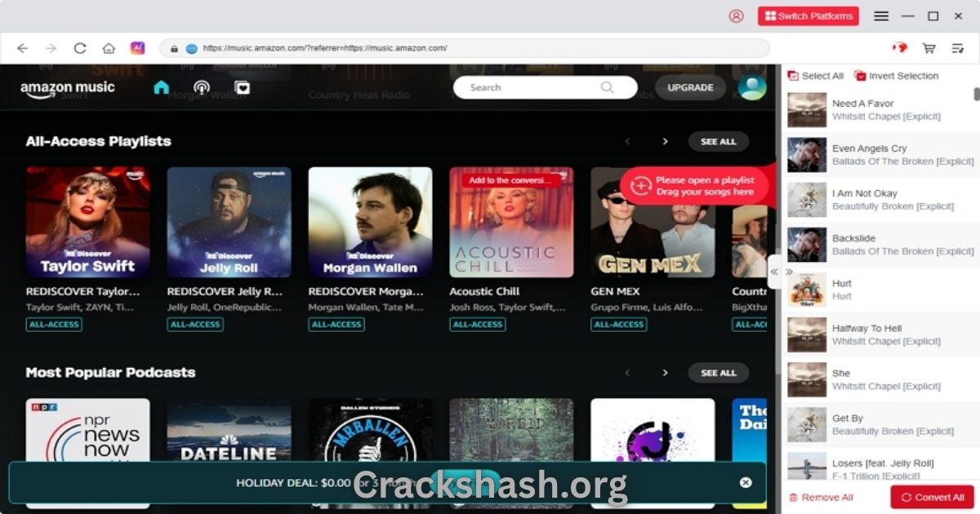The image size is (980, 514).
Task: Show next All-Access Playlists page
Action: point(665,141)
